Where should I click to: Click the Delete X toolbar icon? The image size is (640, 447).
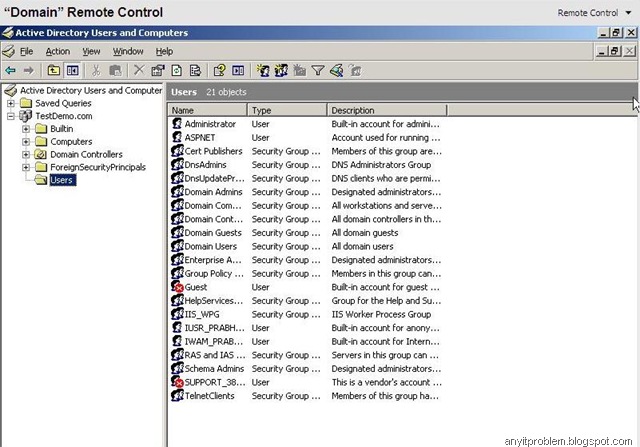click(x=139, y=70)
